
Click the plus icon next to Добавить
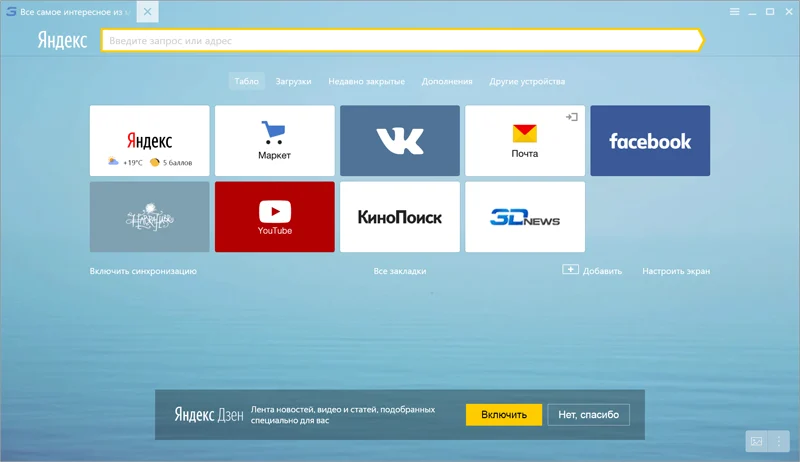(570, 269)
